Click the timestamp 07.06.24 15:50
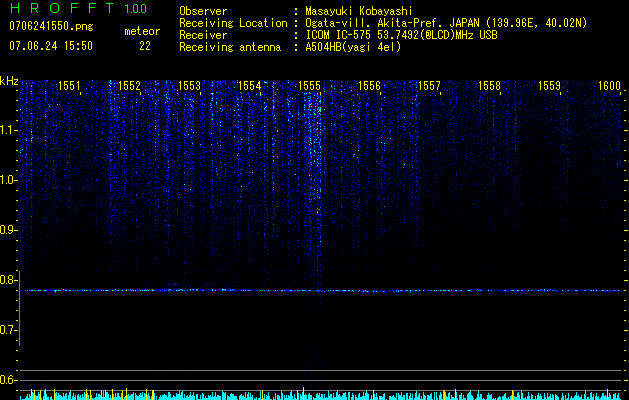 pyautogui.click(x=51, y=46)
